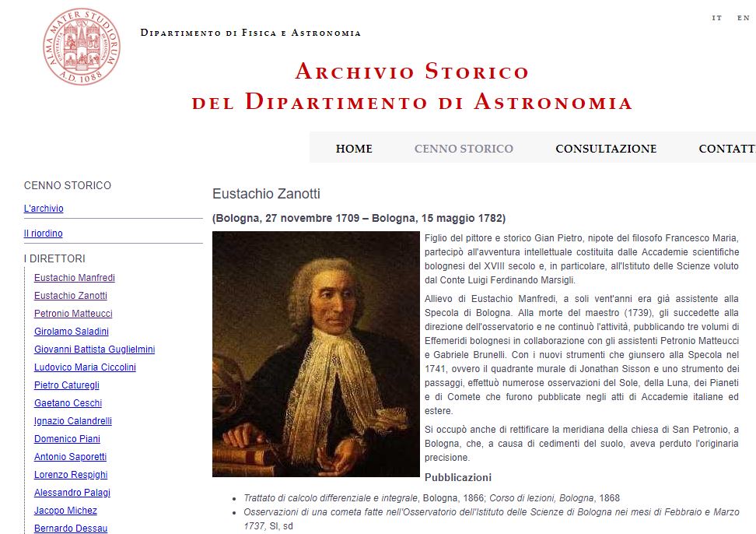Open the Dipartimento di Fisica e Astronomia link
This screenshot has width=756, height=534.
[250, 33]
